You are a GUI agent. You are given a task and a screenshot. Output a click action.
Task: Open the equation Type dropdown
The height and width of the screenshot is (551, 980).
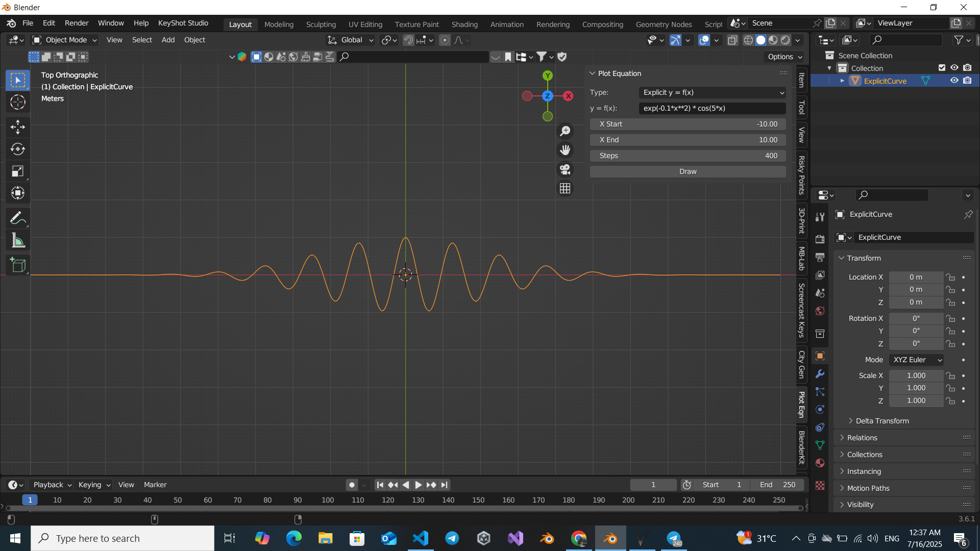click(712, 92)
